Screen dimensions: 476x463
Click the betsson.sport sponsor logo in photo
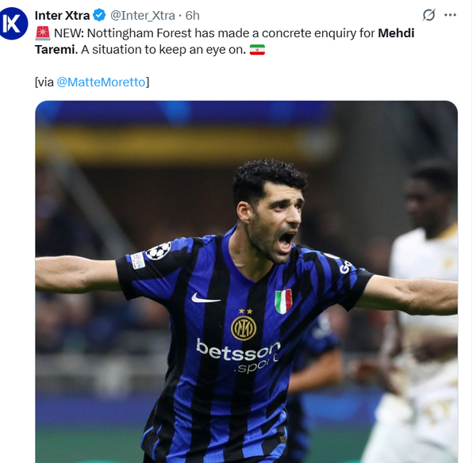tap(238, 356)
